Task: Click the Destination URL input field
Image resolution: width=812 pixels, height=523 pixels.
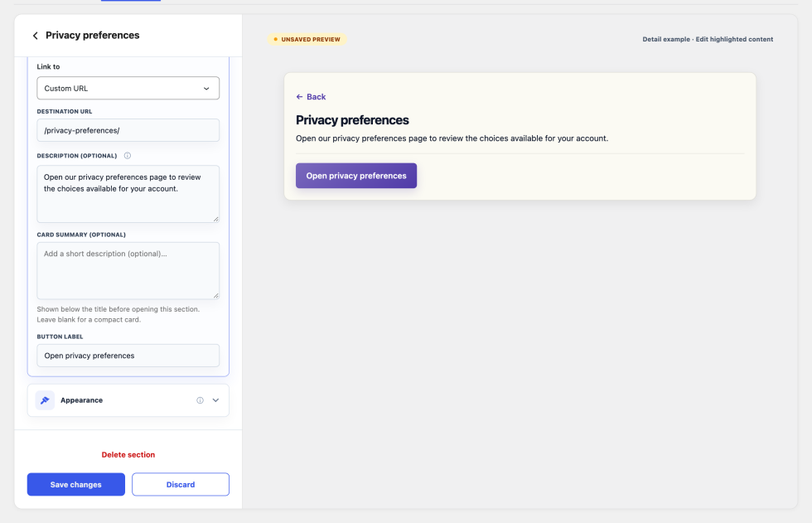Action: pyautogui.click(x=128, y=130)
